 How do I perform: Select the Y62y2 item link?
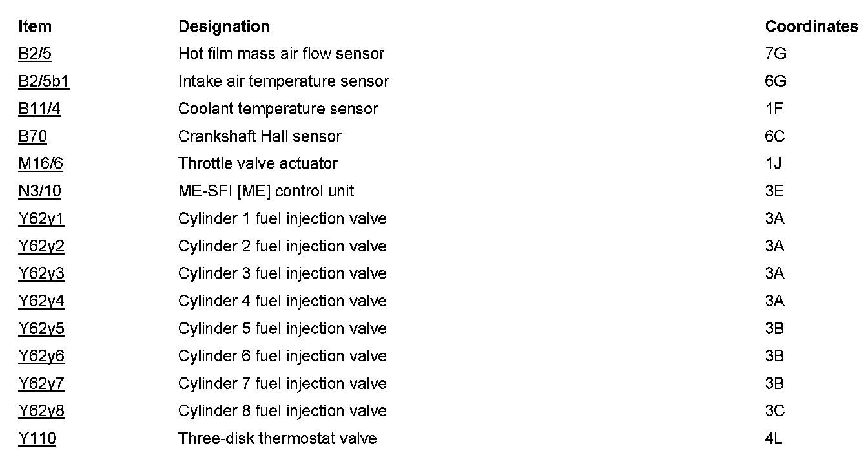tap(41, 246)
